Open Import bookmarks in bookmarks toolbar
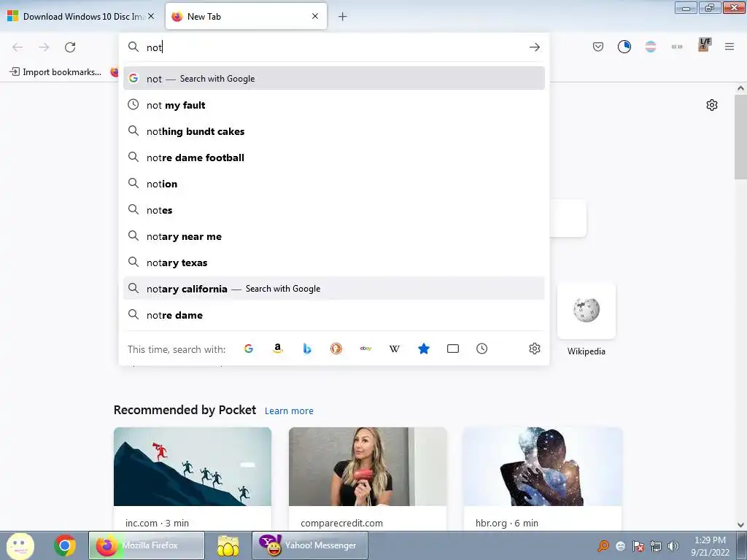 click(55, 72)
